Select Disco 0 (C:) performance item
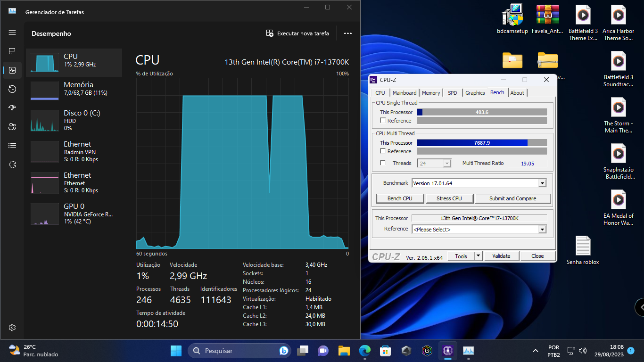644x362 pixels. [x=74, y=120]
